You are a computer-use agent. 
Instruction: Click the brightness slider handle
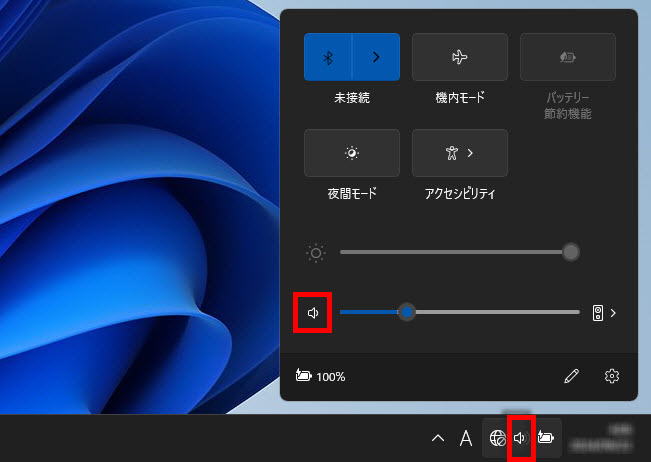(571, 252)
